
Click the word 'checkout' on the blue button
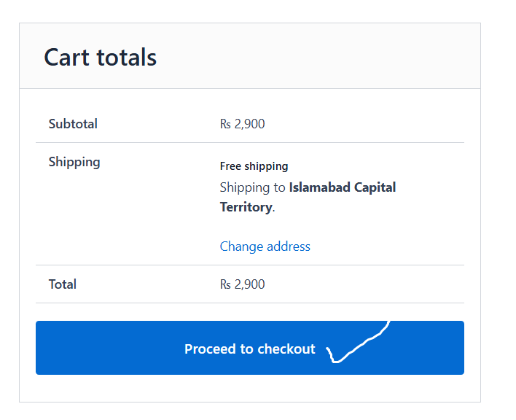286,349
